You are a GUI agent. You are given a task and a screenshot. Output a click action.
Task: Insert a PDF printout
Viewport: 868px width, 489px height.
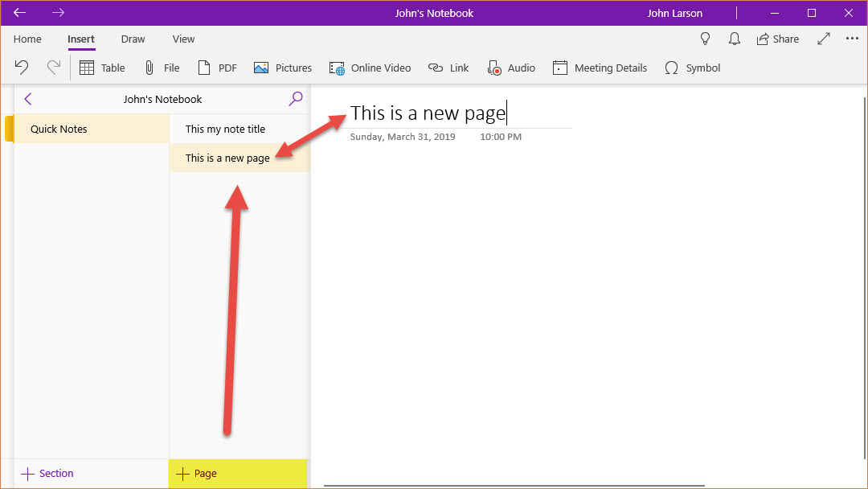pyautogui.click(x=218, y=68)
